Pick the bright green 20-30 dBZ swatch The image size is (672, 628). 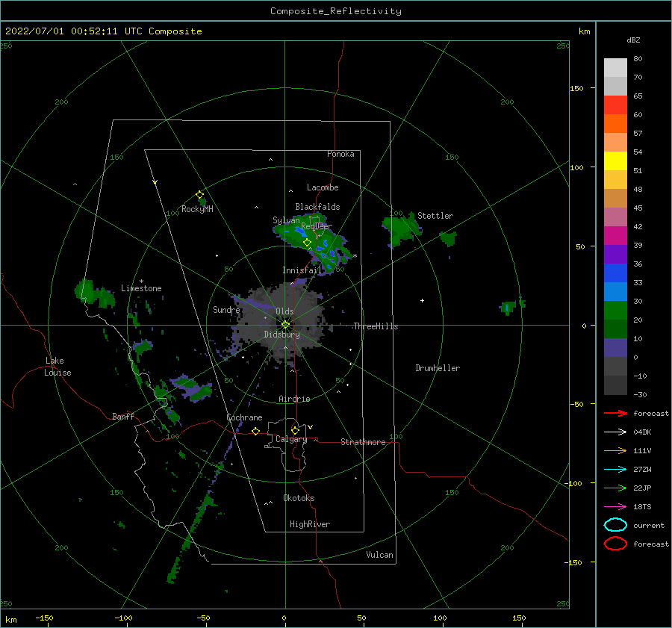(615, 311)
